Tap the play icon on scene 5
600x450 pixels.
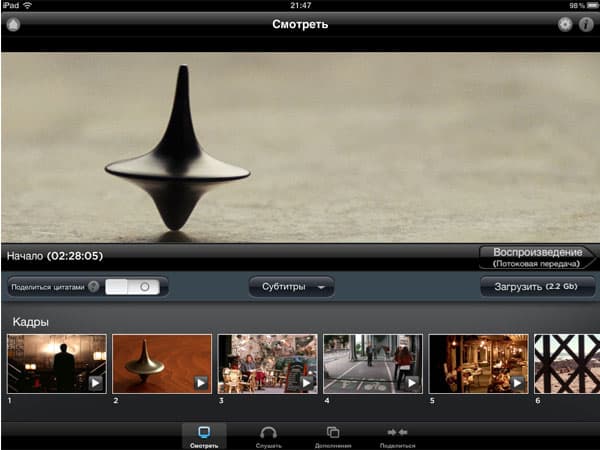pos(517,383)
